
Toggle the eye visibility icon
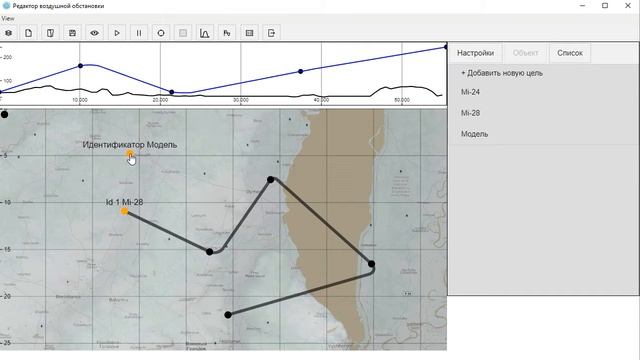[x=95, y=33]
